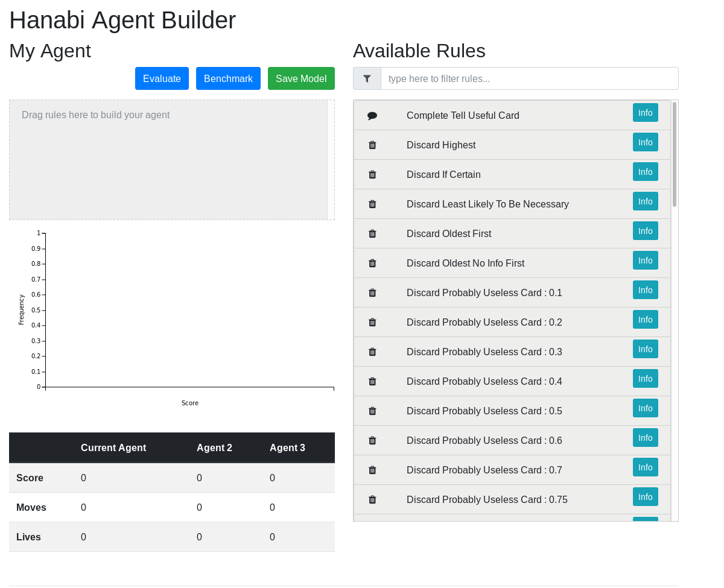Run the Benchmark button
Screen dimensions: 724x588
point(228,78)
